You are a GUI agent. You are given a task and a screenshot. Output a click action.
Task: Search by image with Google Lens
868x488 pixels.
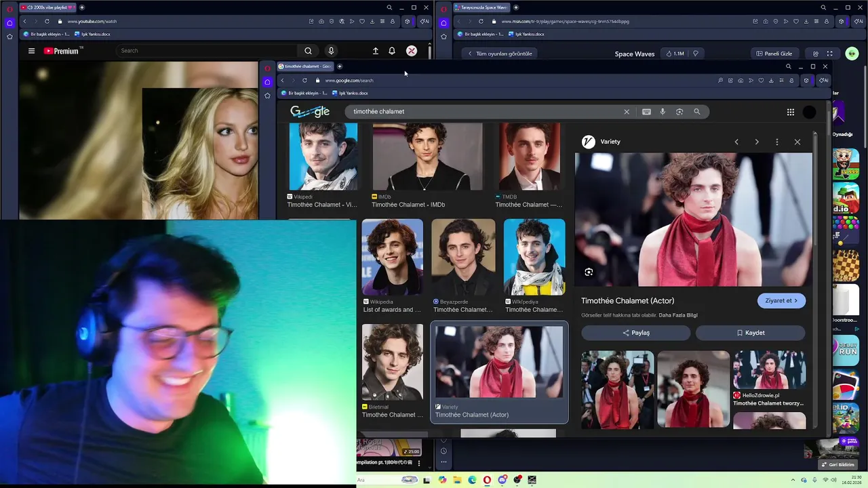point(679,112)
